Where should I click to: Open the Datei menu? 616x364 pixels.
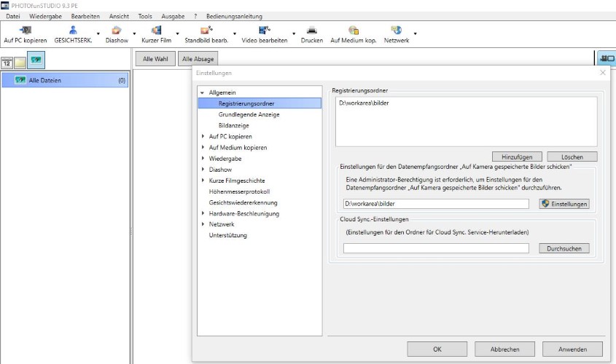(13, 16)
